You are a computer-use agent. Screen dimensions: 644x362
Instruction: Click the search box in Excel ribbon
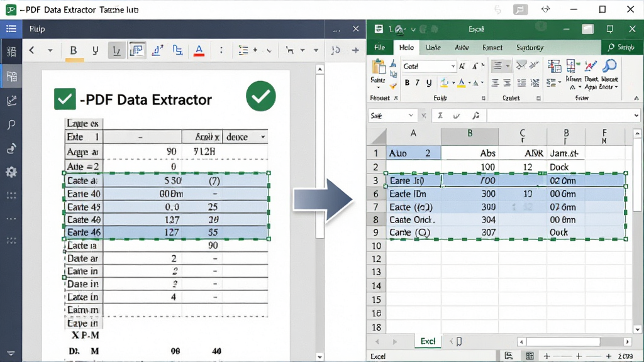point(621,48)
